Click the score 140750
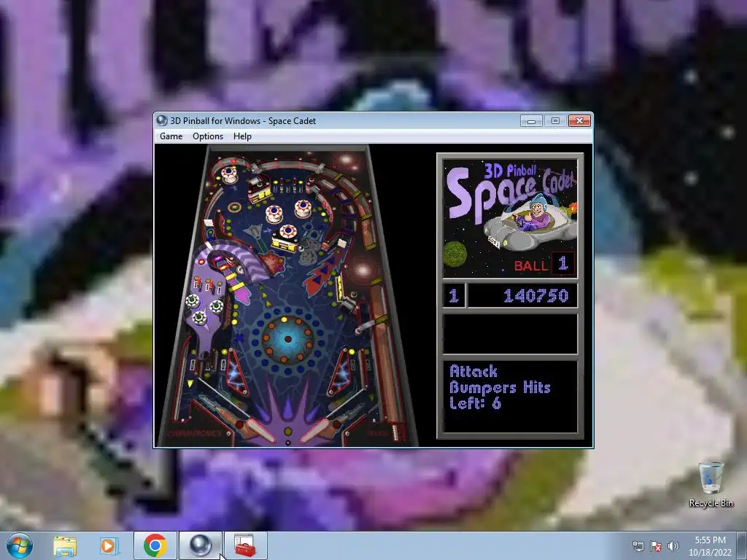 536,296
